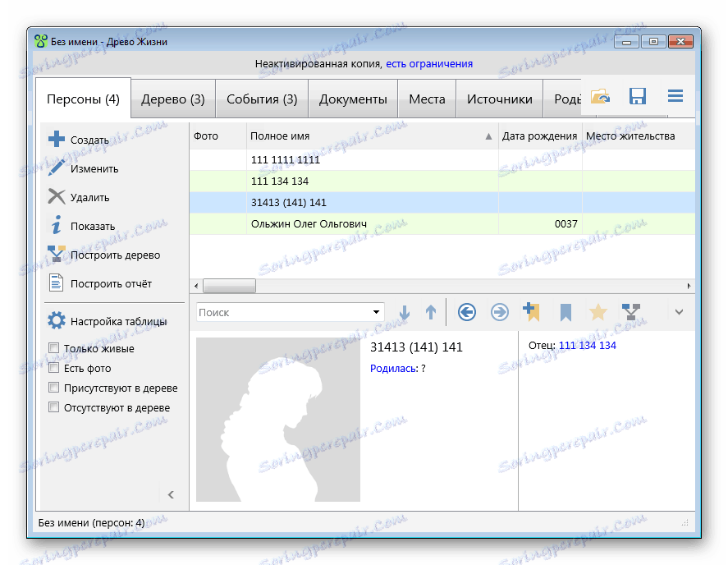Click the Настройка таблицы gear icon
Image resolution: width=728 pixels, height=565 pixels.
56,320
